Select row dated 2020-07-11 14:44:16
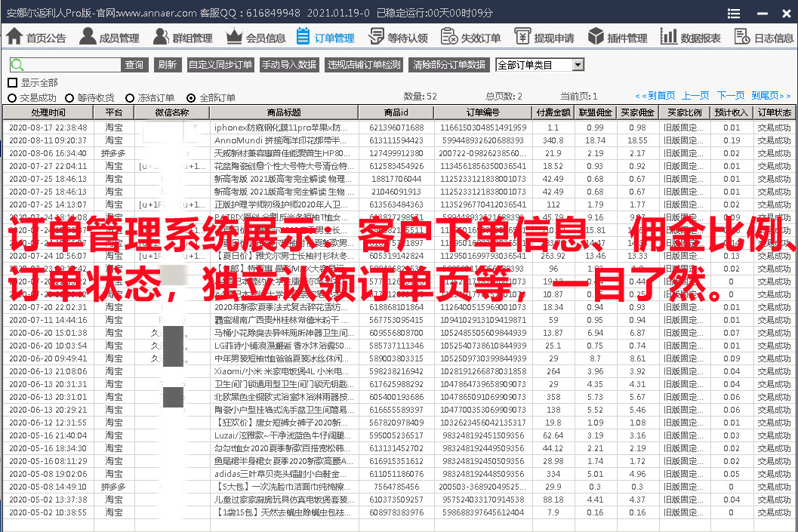The width and height of the screenshot is (798, 532). coord(399,320)
